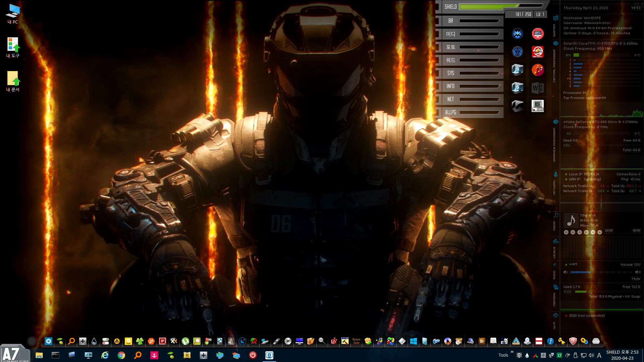Open the Adobe Bridge Br dock icon
Image resolution: width=644 pixels, height=362 pixels.
482,341
